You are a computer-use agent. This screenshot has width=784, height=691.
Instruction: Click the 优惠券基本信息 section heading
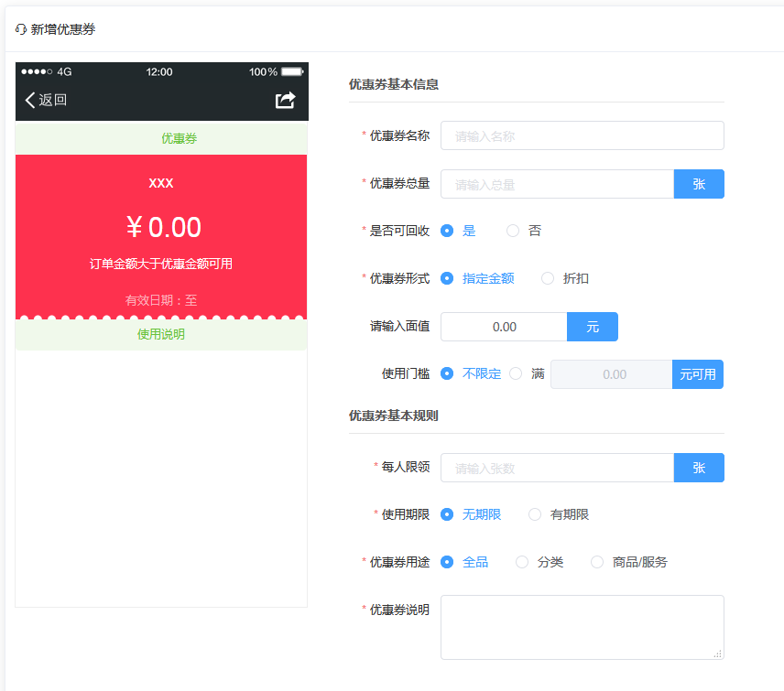tap(394, 84)
